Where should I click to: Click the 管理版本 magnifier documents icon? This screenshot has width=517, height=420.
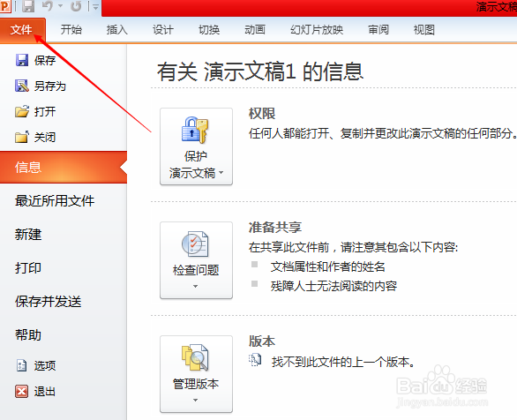coord(195,357)
